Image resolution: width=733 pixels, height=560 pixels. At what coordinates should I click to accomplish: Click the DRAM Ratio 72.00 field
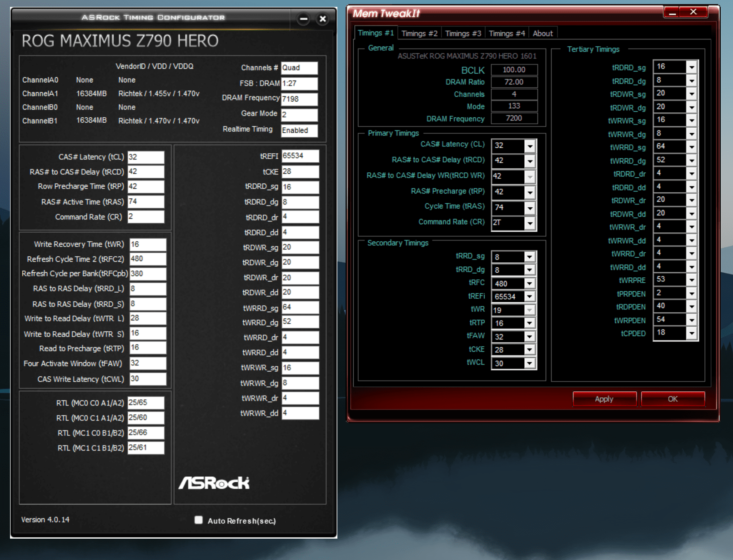[x=514, y=82]
